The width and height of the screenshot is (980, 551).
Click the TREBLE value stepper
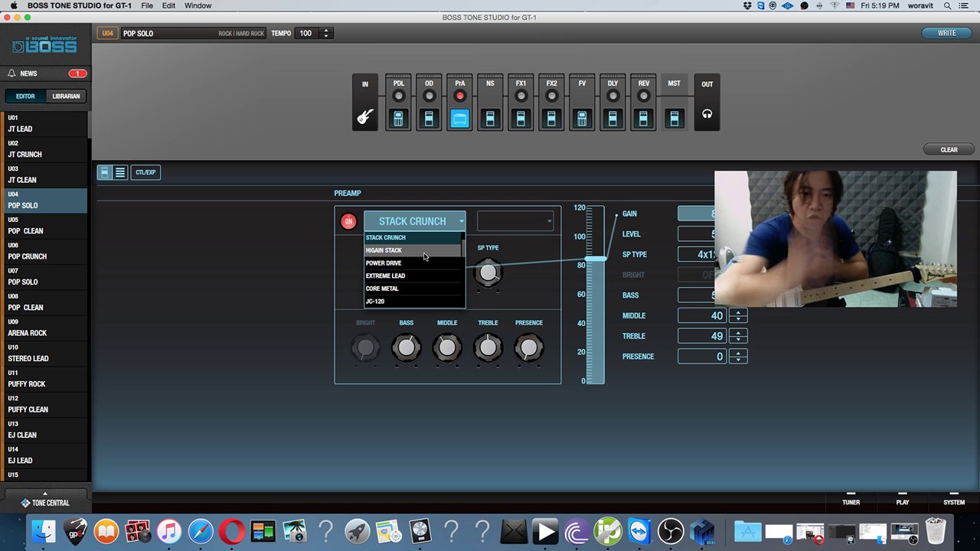tap(738, 336)
